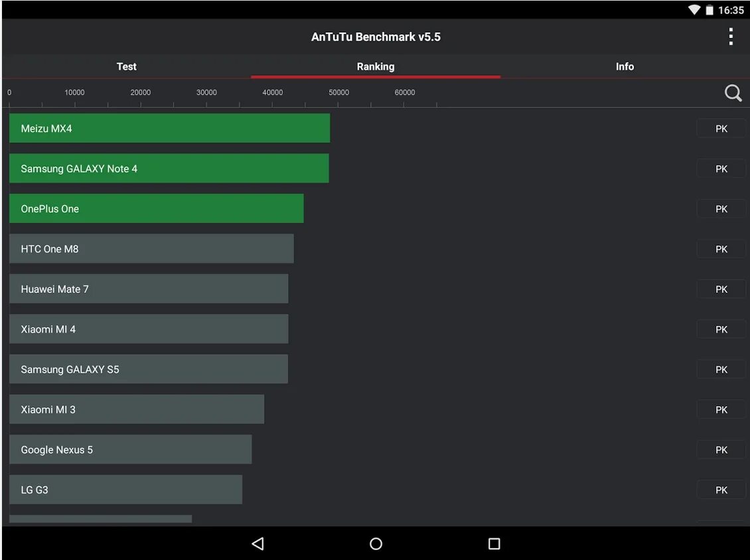Tap PK next to Xiaomi MI 3

[721, 410]
